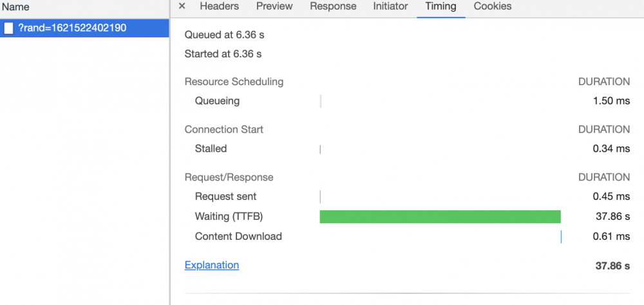The image size is (644, 305).
Task: Click the Queueing timing marker
Action: click(x=321, y=101)
